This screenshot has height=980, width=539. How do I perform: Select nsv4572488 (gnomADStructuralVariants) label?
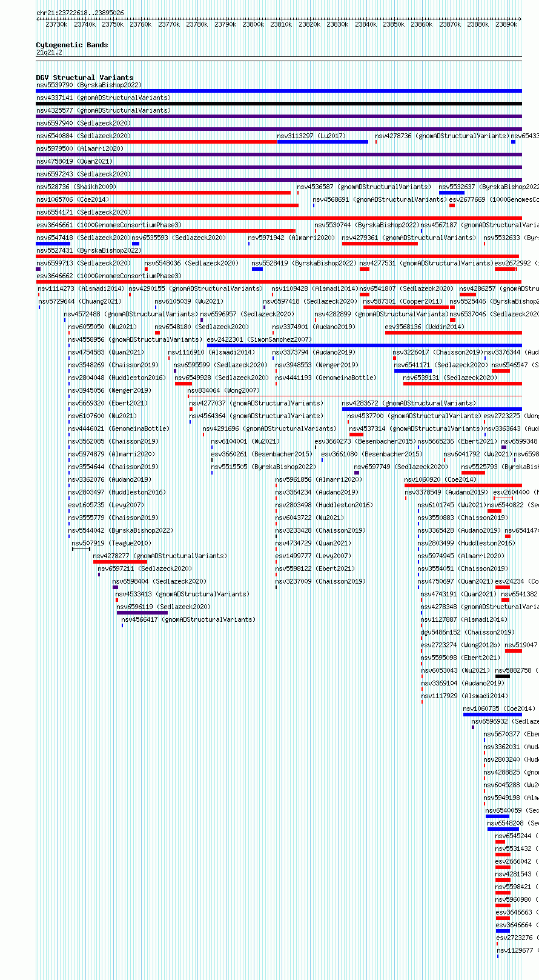(x=131, y=314)
